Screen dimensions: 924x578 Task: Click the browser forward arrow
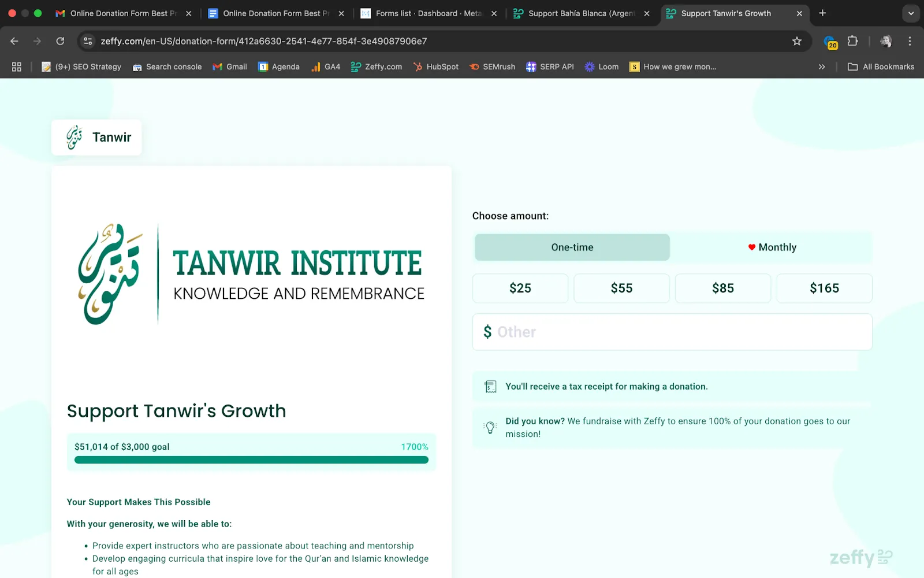pos(37,41)
